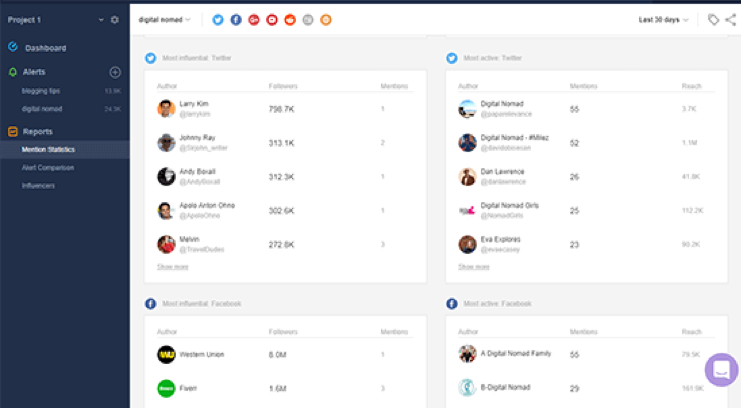Click 8.0M followers value for Western Union
This screenshot has height=408, width=741.
(x=277, y=355)
